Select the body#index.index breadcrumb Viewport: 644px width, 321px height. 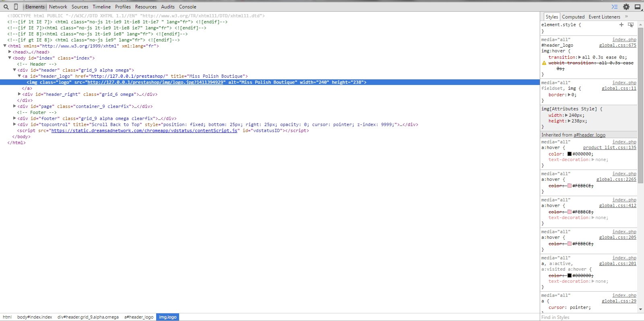click(35, 317)
